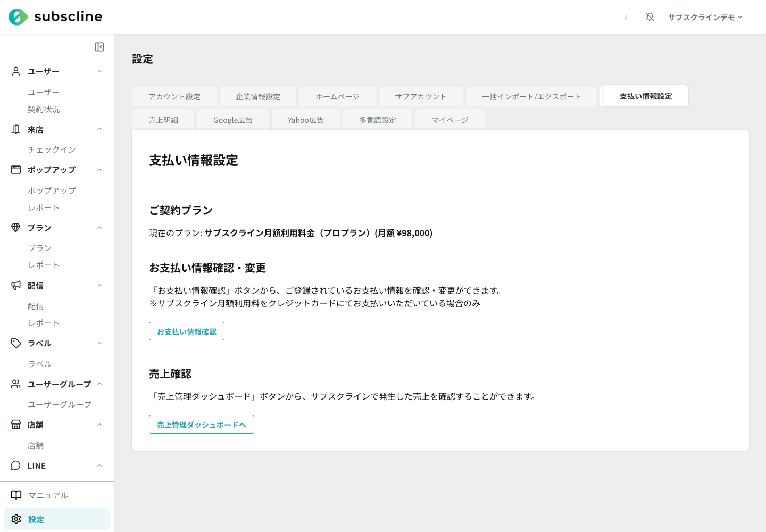Viewport: 766px width, 532px height.
Task: Click the subscline logo icon
Action: 19,17
